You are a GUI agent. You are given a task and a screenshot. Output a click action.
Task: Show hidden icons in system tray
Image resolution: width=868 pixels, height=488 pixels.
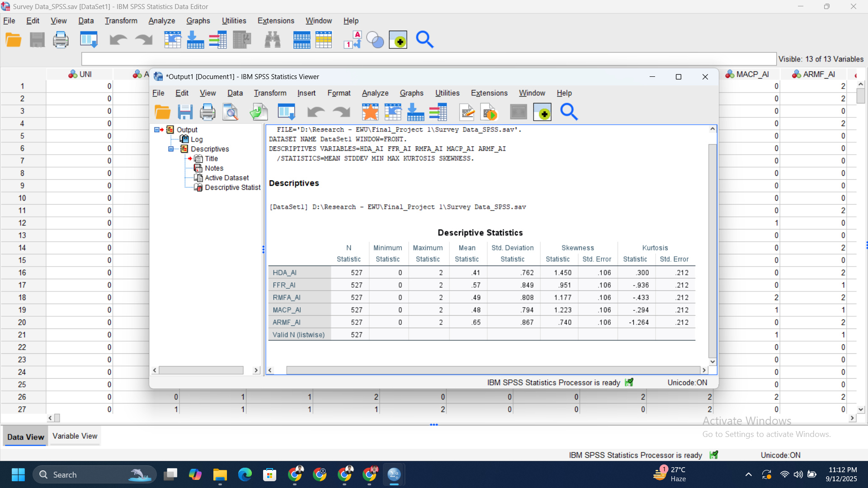pyautogui.click(x=749, y=474)
